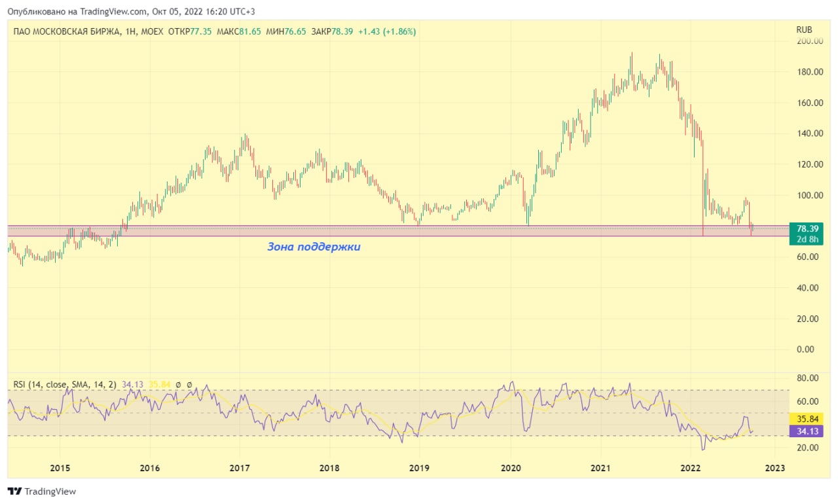
Task: Select the 'Зона поддержки' text annotation
Action: 314,247
